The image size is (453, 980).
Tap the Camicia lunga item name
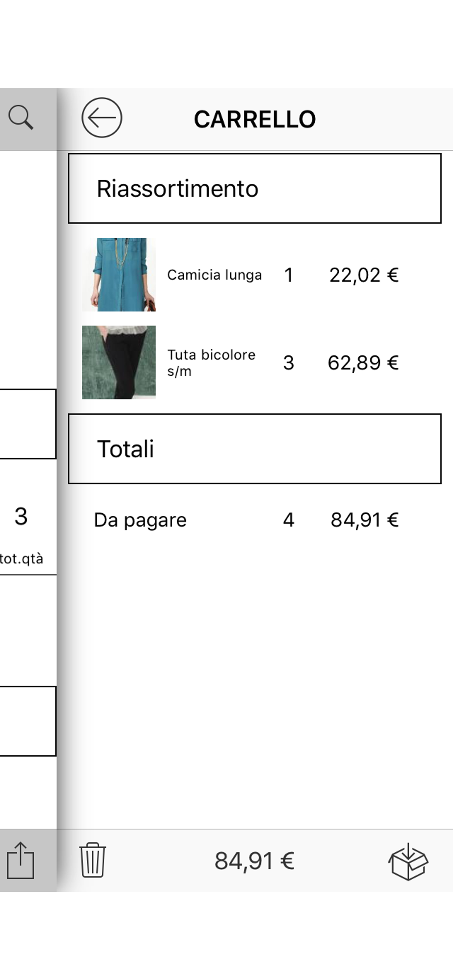click(214, 275)
